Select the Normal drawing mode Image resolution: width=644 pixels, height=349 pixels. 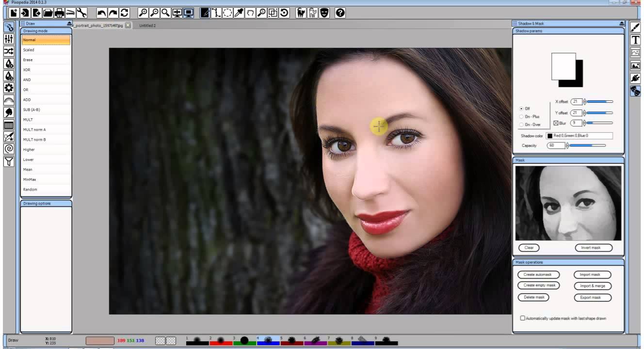46,40
